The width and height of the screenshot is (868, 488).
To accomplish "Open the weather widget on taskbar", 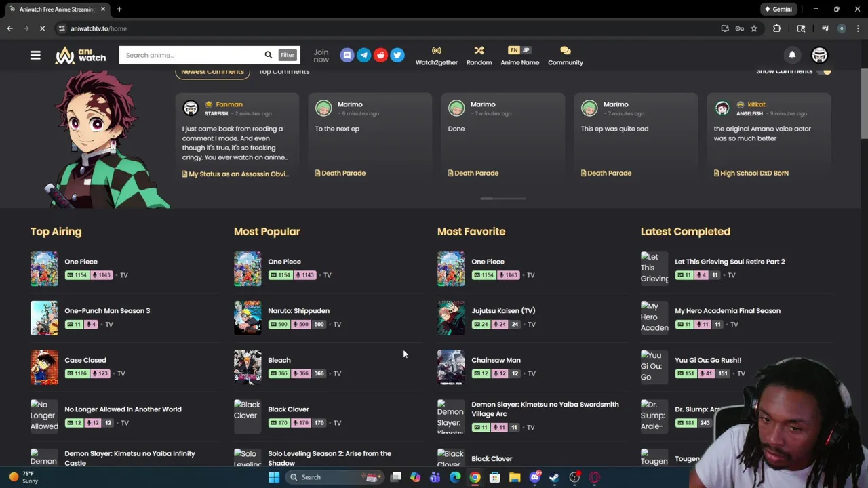I will (24, 477).
